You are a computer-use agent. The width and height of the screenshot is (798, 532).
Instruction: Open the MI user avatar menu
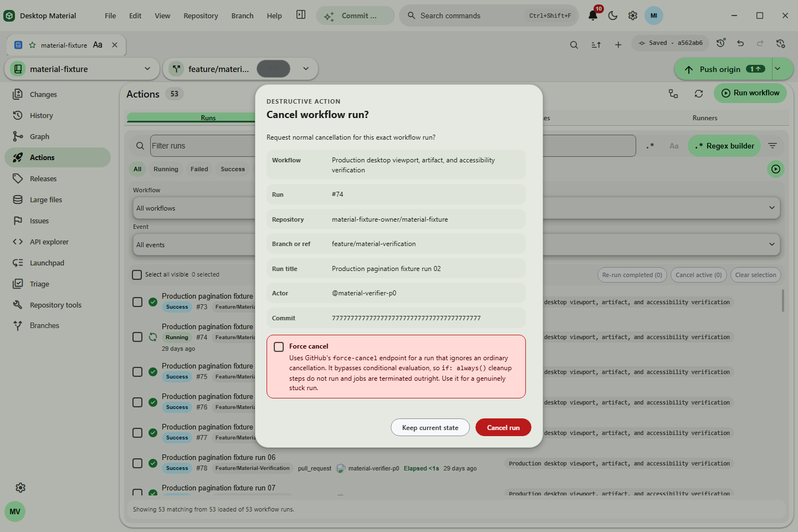click(x=654, y=16)
